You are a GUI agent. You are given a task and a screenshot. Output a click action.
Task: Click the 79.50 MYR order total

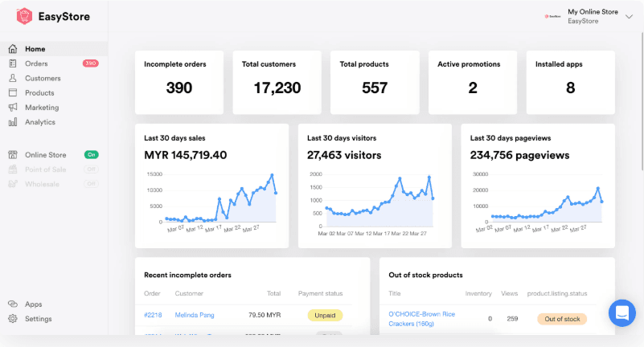(x=265, y=315)
